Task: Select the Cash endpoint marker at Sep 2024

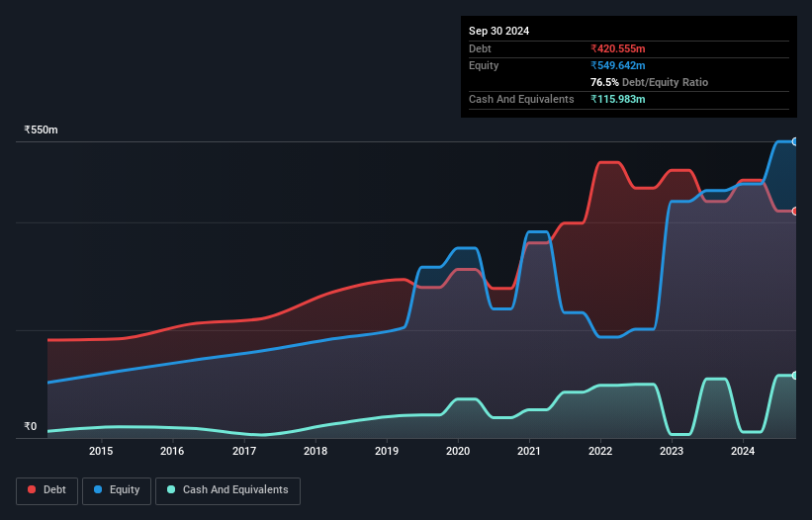Action: [795, 375]
